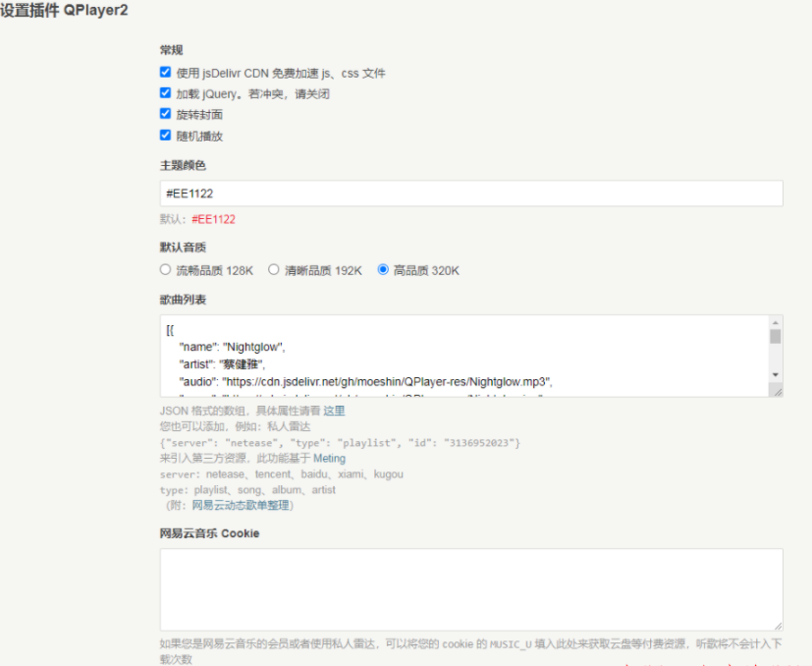Select 流畅品质 128K audio quality

tap(165, 270)
